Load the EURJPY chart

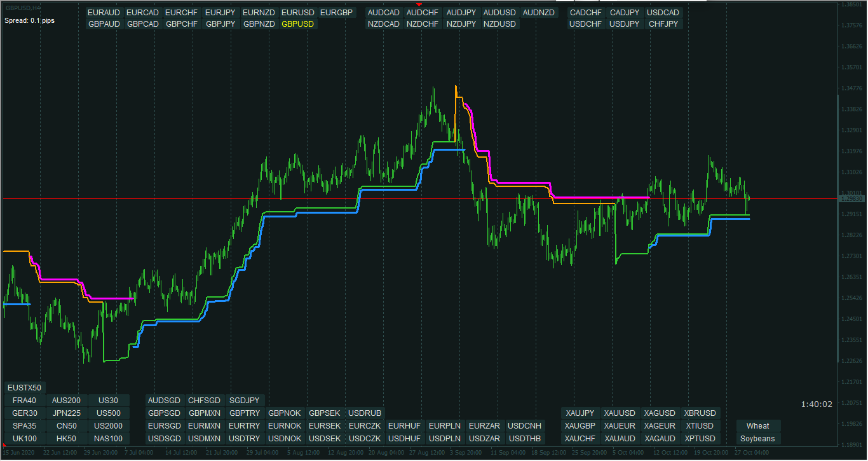point(220,13)
